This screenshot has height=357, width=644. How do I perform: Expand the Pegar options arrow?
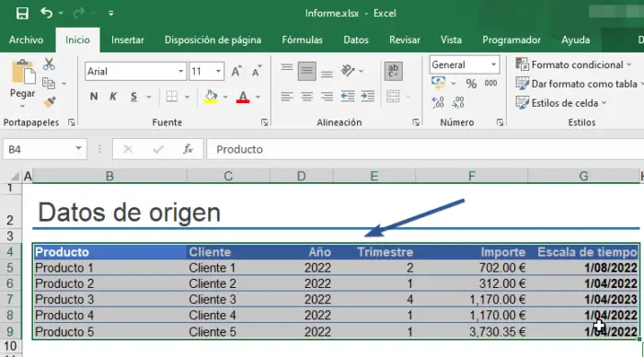(23, 106)
